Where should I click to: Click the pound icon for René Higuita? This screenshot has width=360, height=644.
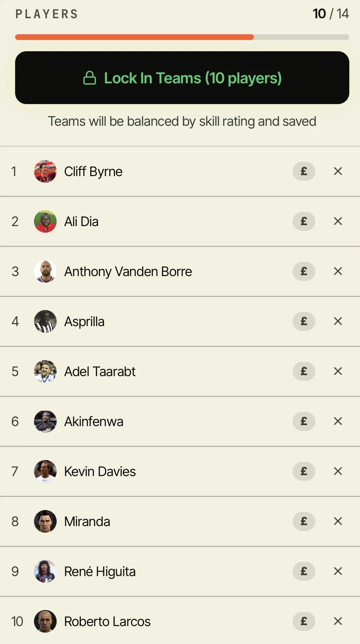click(x=304, y=571)
